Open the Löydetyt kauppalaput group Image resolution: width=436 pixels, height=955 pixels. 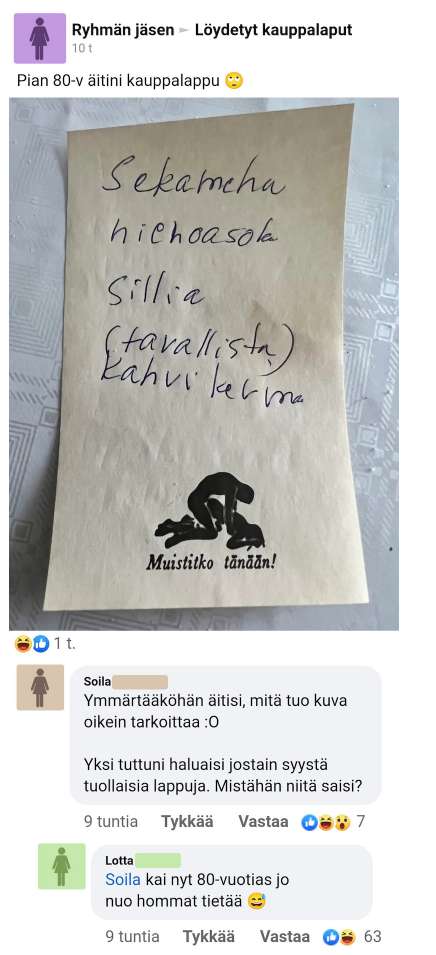click(x=273, y=29)
